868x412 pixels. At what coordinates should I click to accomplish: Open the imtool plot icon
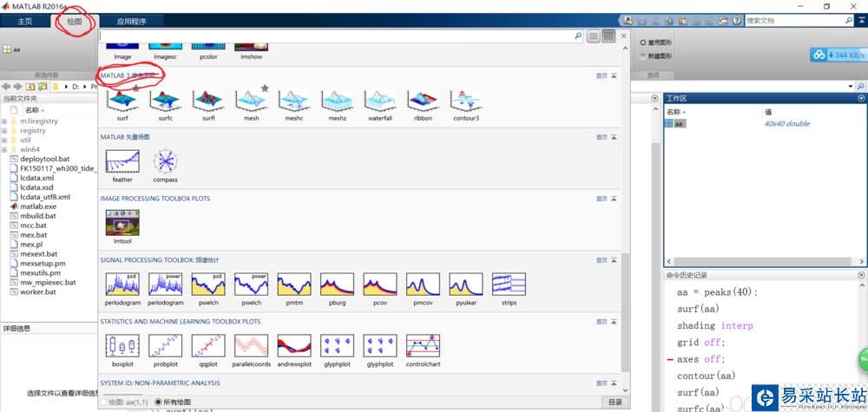(122, 223)
